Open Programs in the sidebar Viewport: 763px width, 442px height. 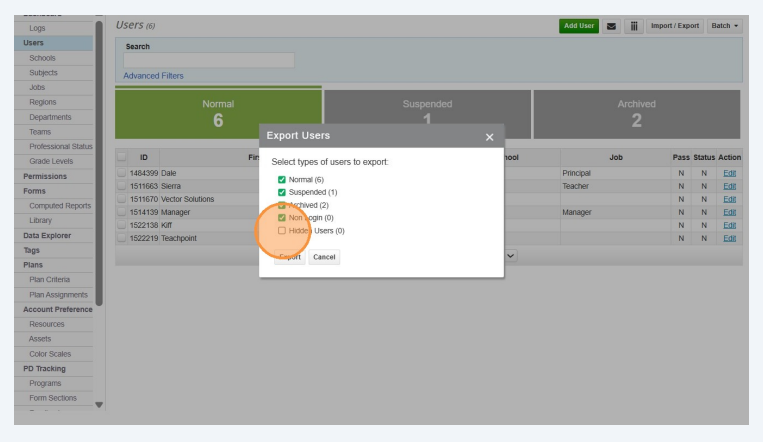[45, 384]
